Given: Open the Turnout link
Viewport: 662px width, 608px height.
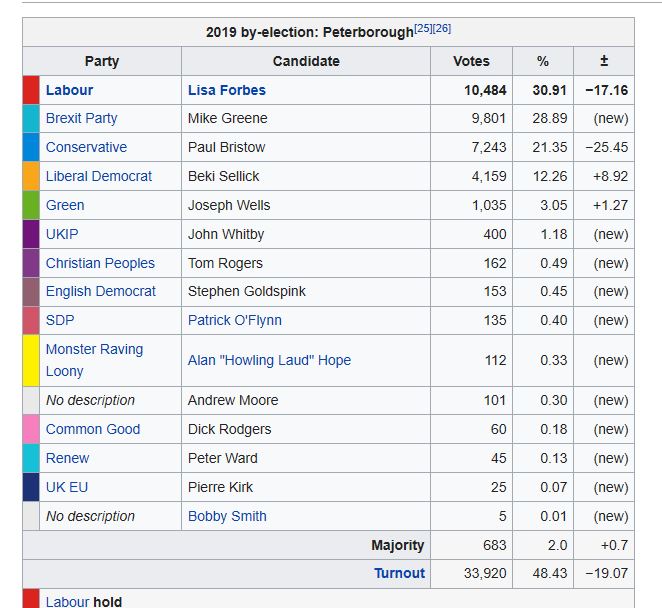Looking at the screenshot, I should (x=399, y=573).
